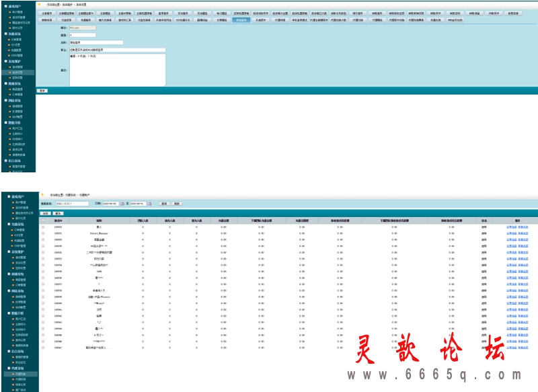The height and width of the screenshot is (392, 538).
Task: Collapse 代理系统 section in agent page sidebar
Action: [x=9, y=368]
